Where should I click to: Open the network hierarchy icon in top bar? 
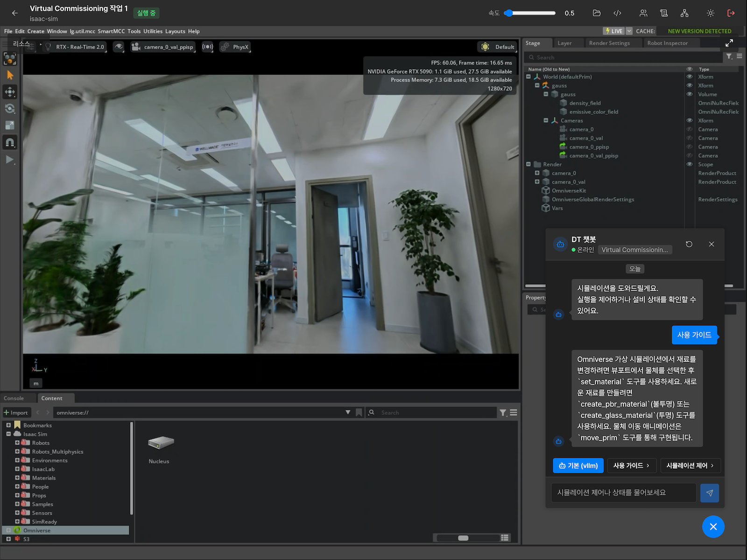[684, 13]
